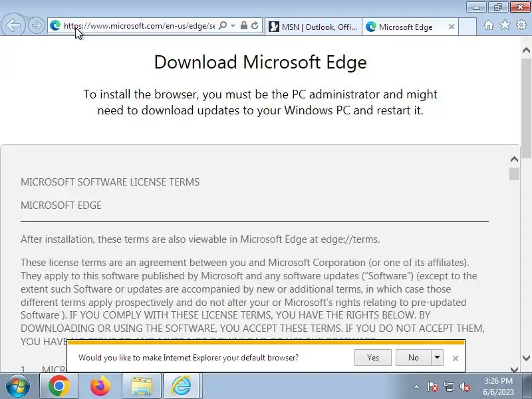The width and height of the screenshot is (532, 399).
Task: Click the address bar URL field
Action: tap(139, 26)
